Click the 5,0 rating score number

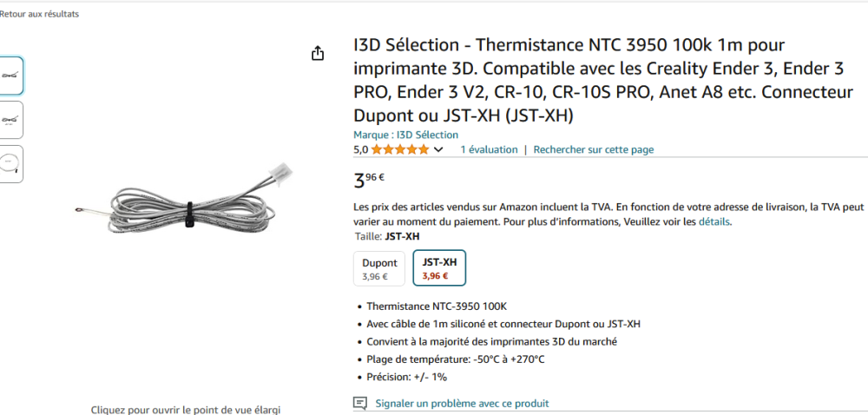(360, 149)
